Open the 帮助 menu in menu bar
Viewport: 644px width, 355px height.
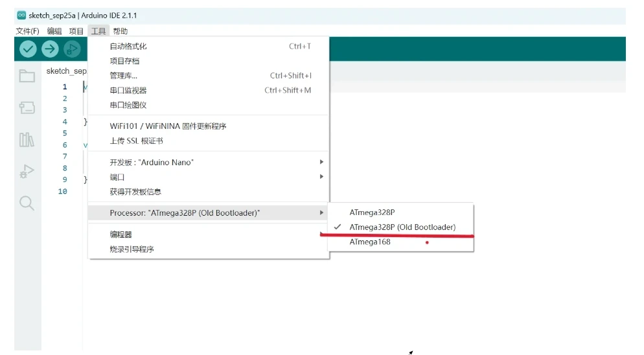click(x=120, y=31)
